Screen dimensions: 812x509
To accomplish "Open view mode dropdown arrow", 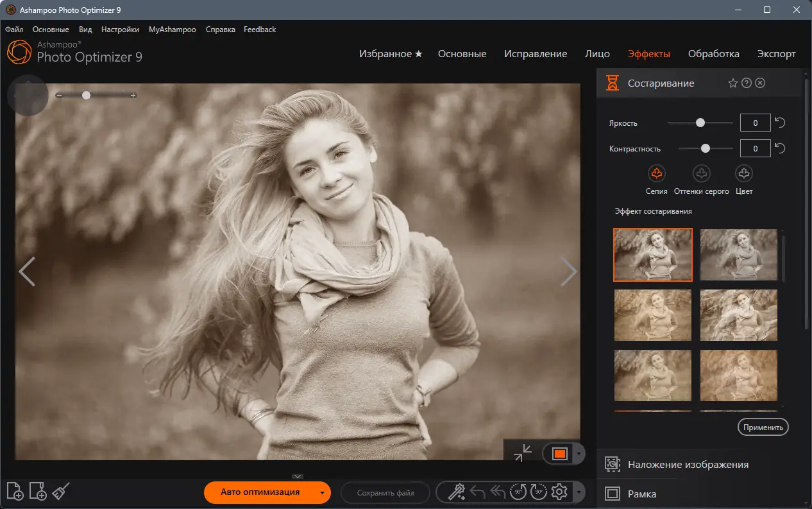I will (580, 454).
